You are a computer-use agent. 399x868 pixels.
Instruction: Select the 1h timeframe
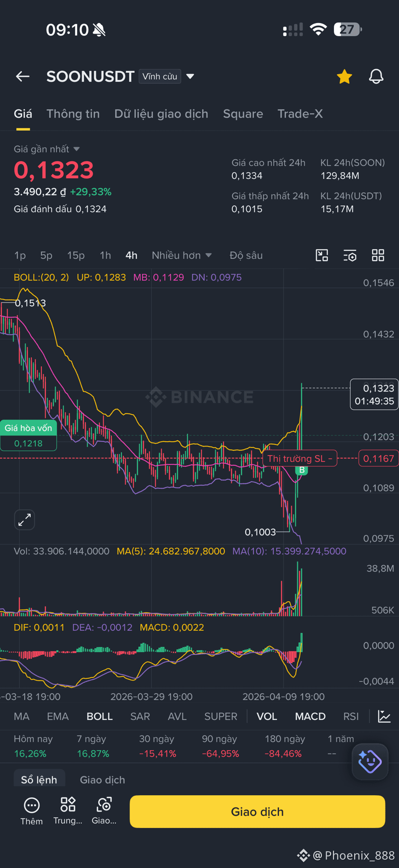click(x=105, y=256)
